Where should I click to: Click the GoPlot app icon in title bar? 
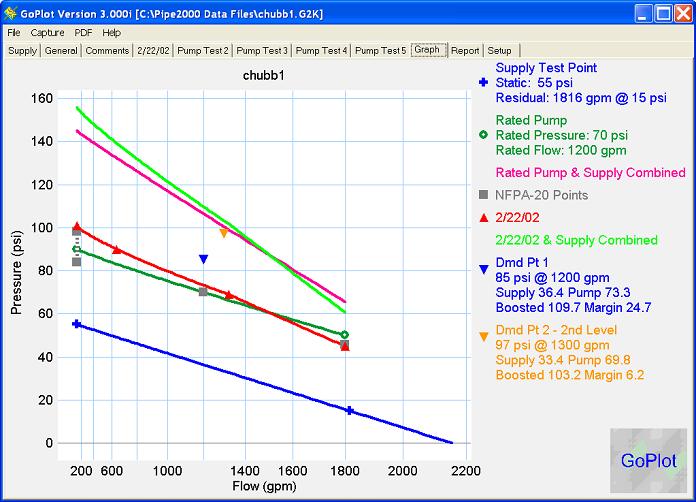[10, 14]
